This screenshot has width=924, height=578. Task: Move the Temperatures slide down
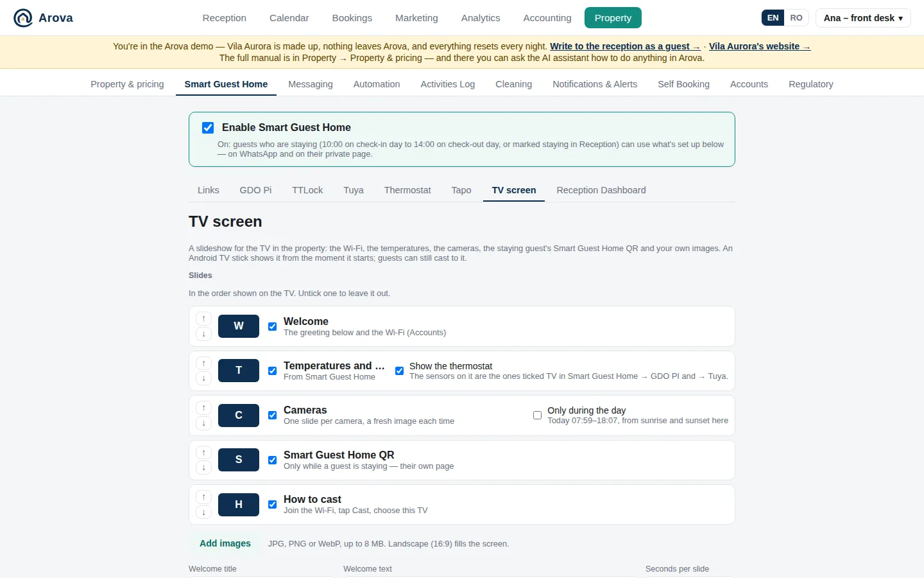click(203, 378)
